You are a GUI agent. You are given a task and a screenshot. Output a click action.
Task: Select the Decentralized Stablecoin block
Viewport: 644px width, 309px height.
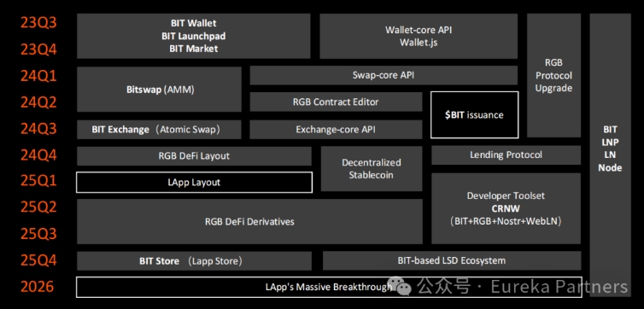pyautogui.click(x=372, y=169)
